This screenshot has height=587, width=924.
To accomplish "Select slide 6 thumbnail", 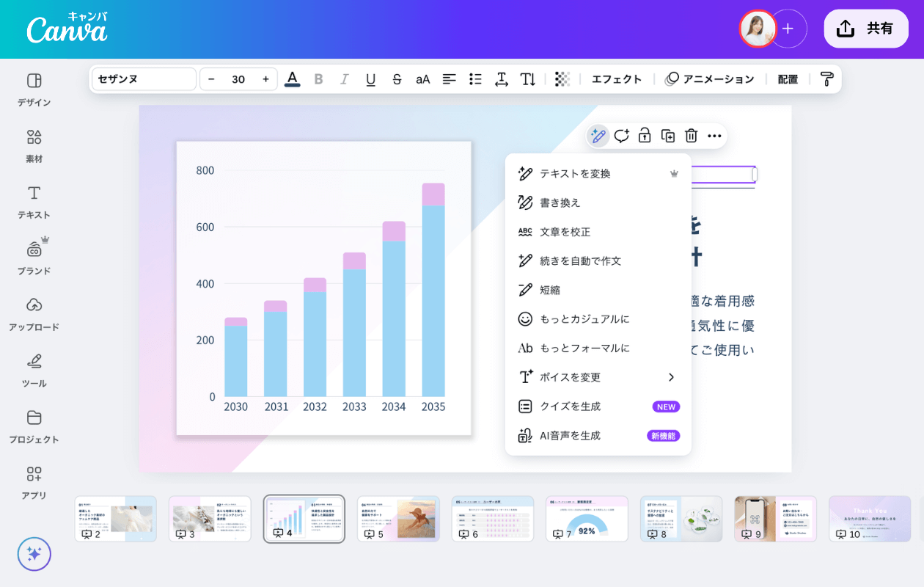I will point(493,519).
